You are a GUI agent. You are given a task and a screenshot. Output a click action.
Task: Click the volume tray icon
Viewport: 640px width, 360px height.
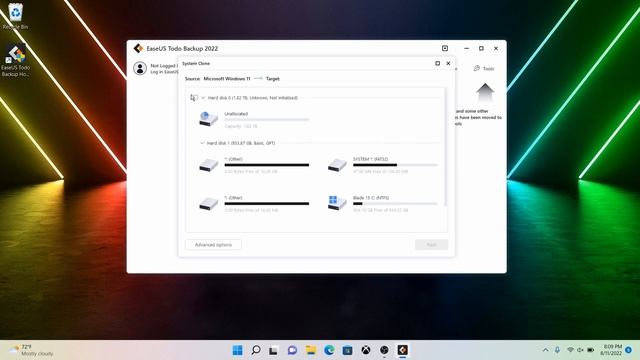tap(580, 350)
